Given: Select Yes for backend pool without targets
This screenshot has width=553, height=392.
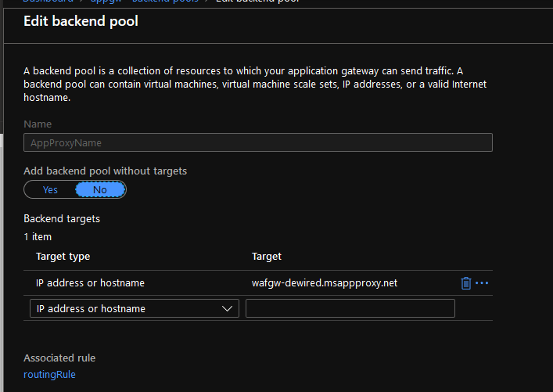Looking at the screenshot, I should pos(50,189).
